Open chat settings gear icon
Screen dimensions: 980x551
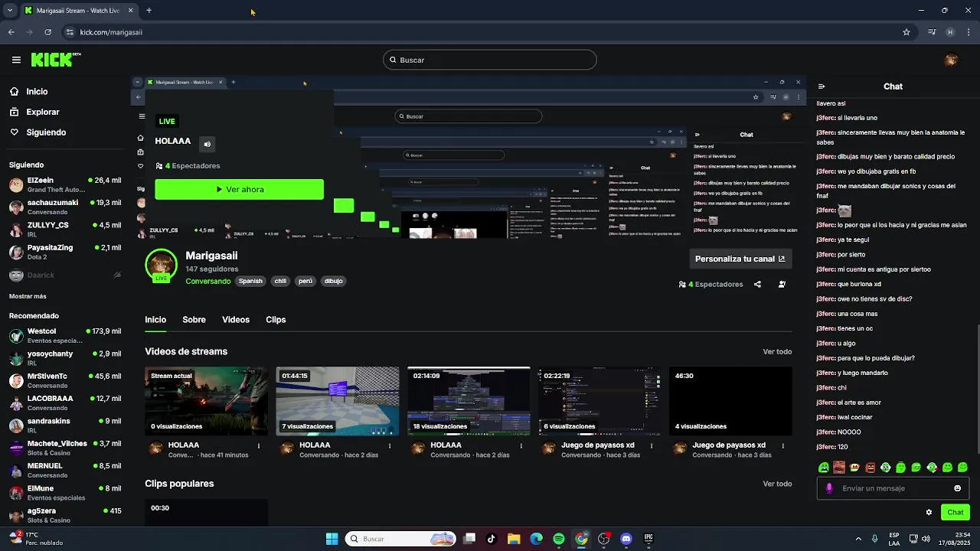(929, 513)
